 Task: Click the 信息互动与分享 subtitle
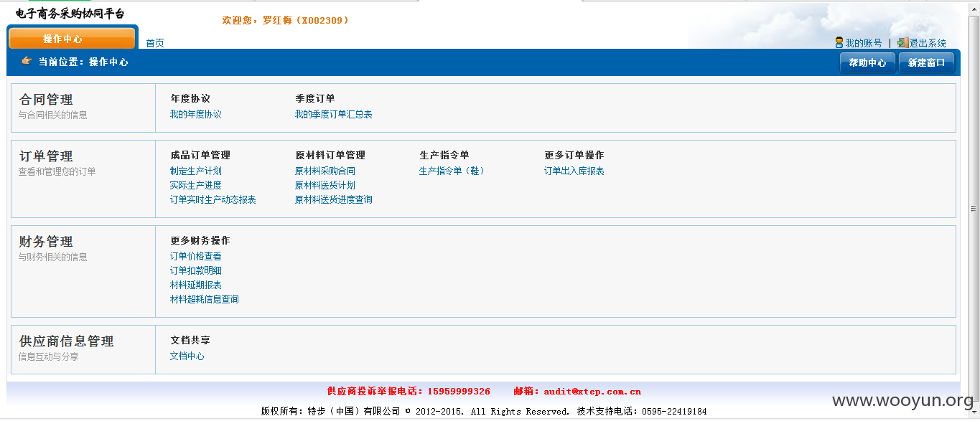pos(49,356)
